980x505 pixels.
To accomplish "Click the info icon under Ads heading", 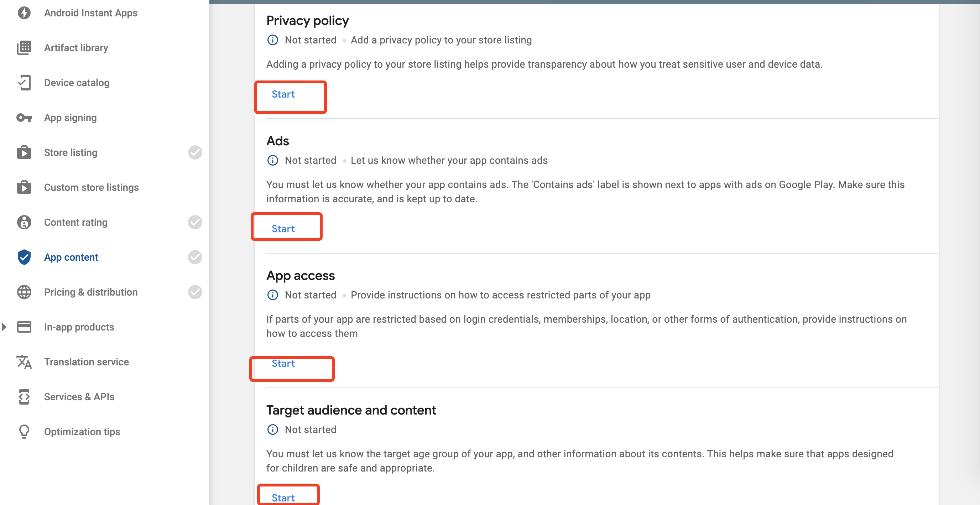I will coord(272,160).
